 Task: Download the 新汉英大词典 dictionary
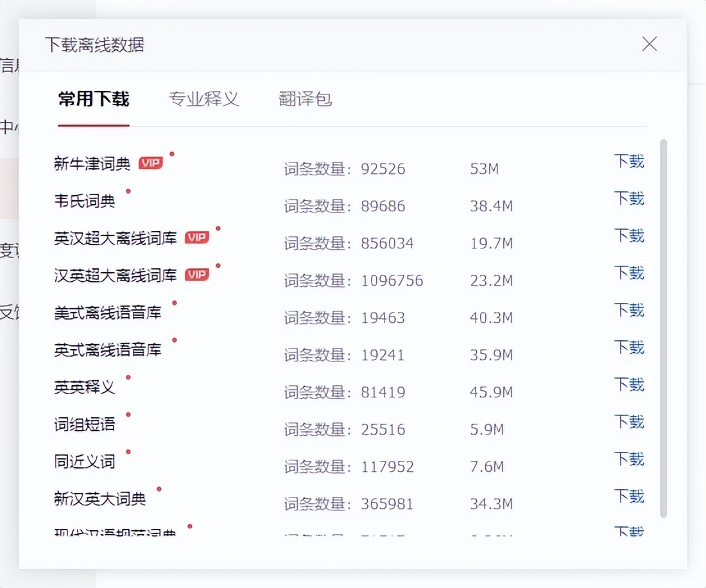tap(628, 496)
